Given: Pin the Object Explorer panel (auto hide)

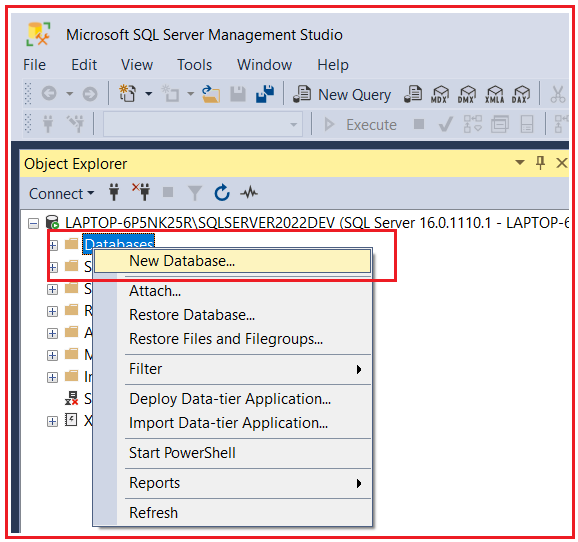Looking at the screenshot, I should (540, 163).
